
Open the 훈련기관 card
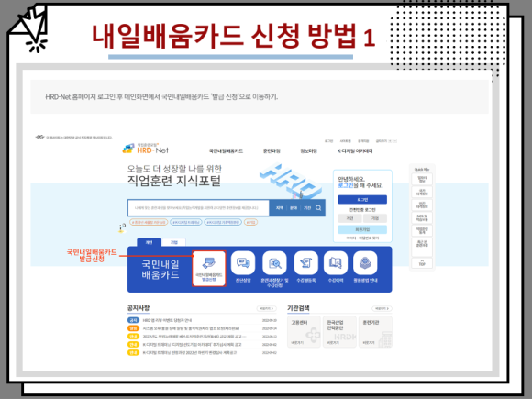click(x=375, y=331)
